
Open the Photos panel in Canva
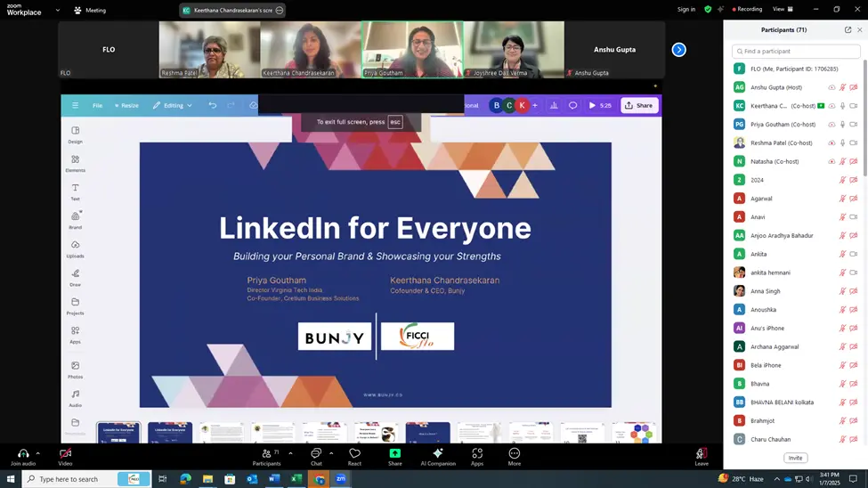pyautogui.click(x=76, y=370)
